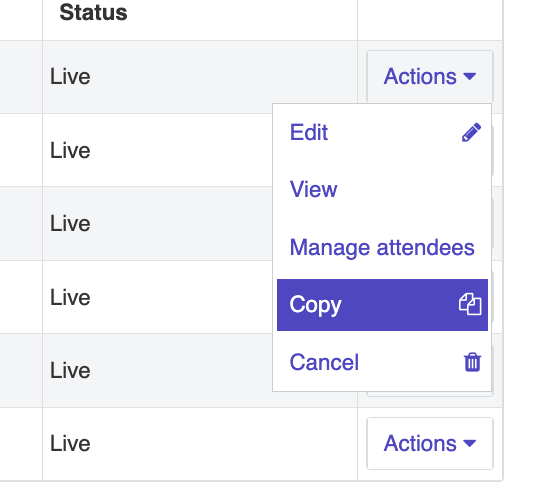The height and width of the screenshot is (504, 554).
Task: Click the Actions button in the last row
Action: coord(430,444)
